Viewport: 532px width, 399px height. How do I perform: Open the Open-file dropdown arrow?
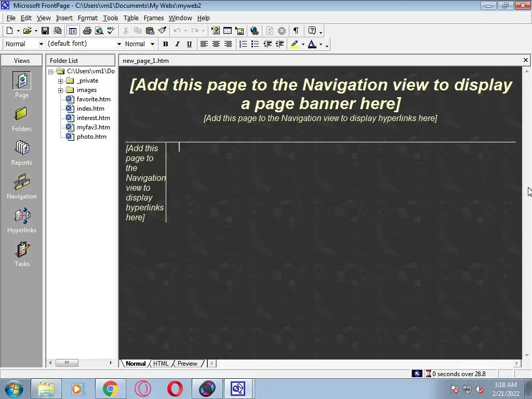36,31
